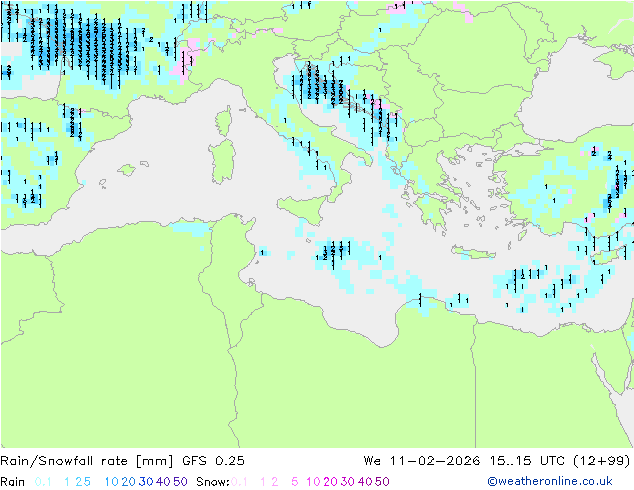
Task: Click the Rain legend value 0.1
Action: pyautogui.click(x=43, y=482)
